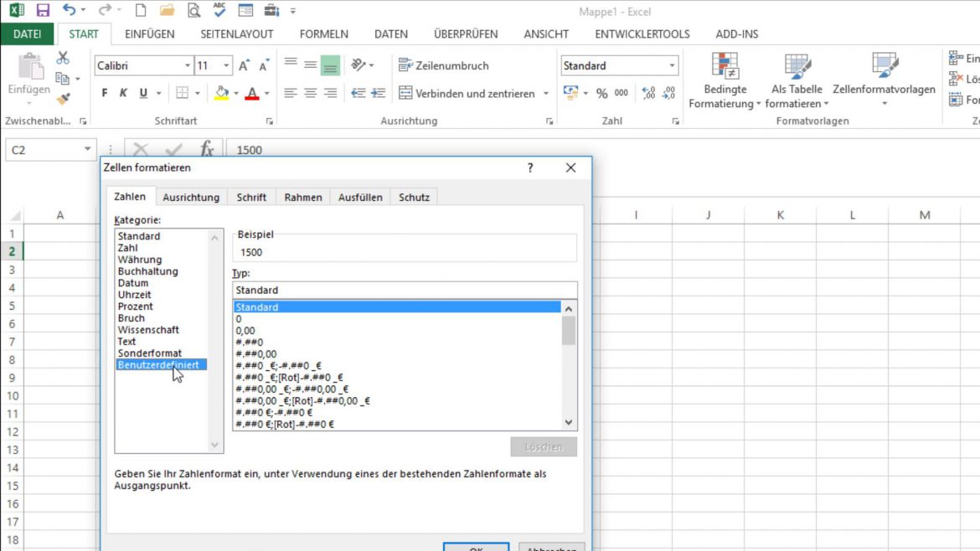Click the Typ input field

(402, 289)
